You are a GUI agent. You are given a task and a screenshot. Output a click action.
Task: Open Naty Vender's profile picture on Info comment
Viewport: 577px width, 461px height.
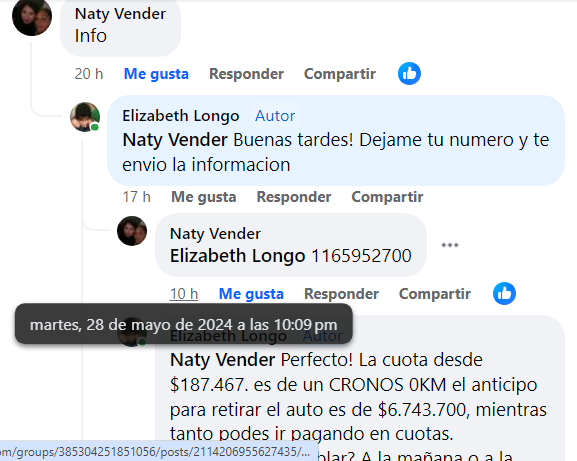[32, 17]
